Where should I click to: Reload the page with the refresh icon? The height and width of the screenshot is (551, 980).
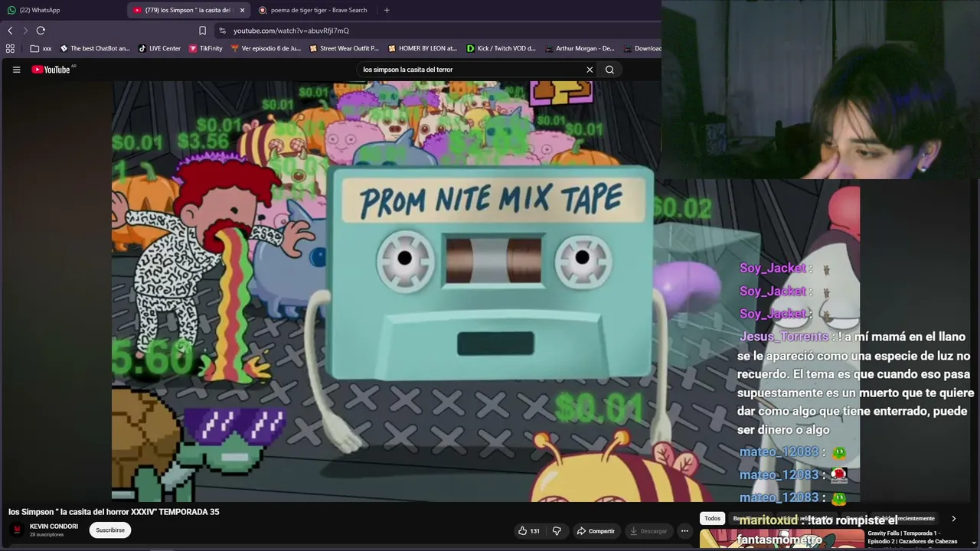[41, 31]
